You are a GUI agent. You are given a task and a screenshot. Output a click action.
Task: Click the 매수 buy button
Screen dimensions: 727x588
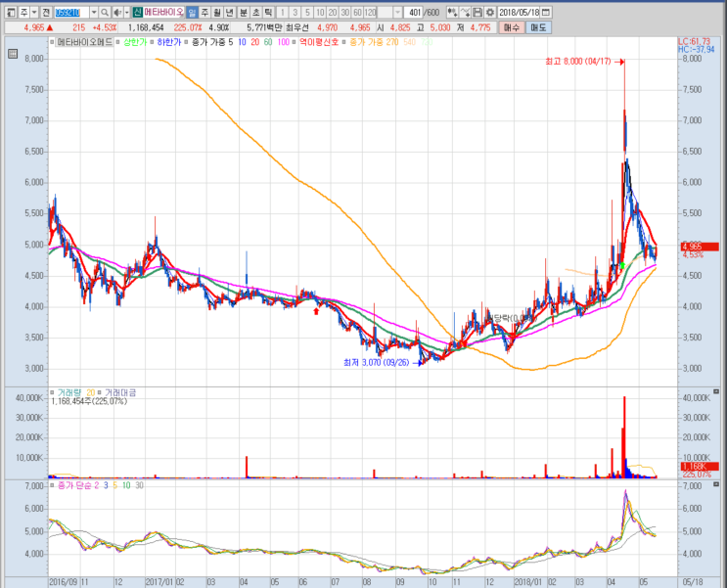tap(512, 27)
